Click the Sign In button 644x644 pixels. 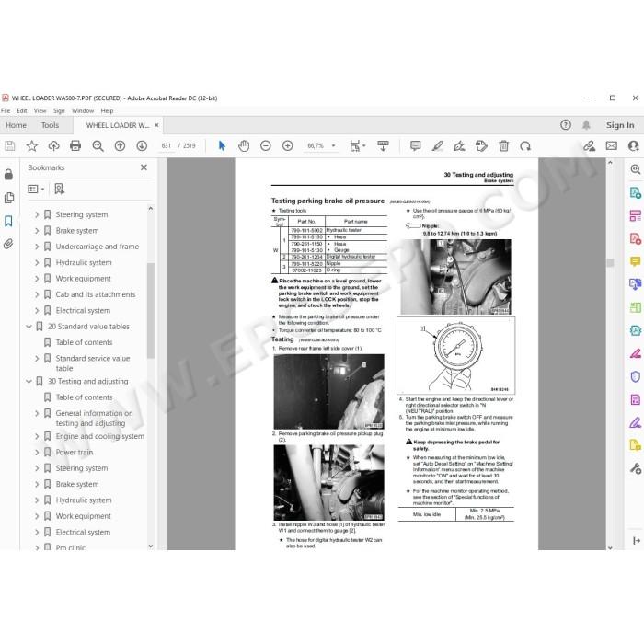pyautogui.click(x=620, y=125)
